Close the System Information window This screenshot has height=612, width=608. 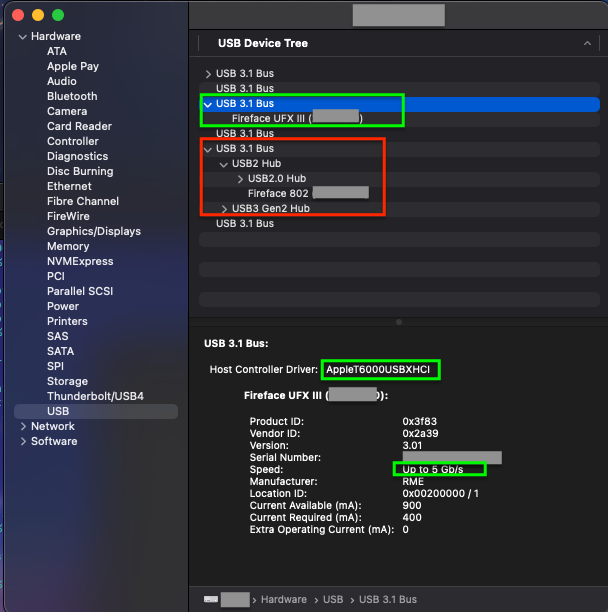pos(18,15)
